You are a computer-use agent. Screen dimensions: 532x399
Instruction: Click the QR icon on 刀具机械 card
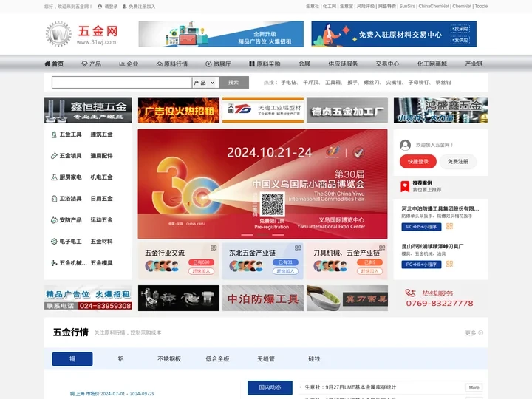point(382,248)
